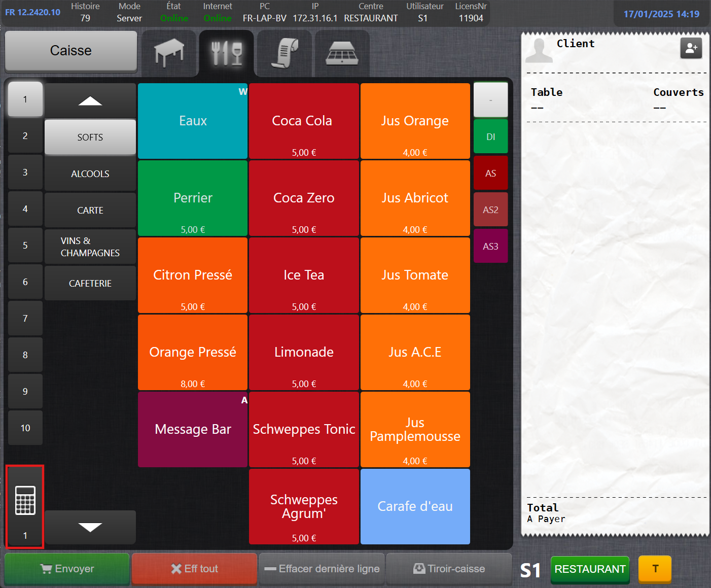711x588 pixels.
Task: Select the fork and glass menu tab
Action: point(226,53)
